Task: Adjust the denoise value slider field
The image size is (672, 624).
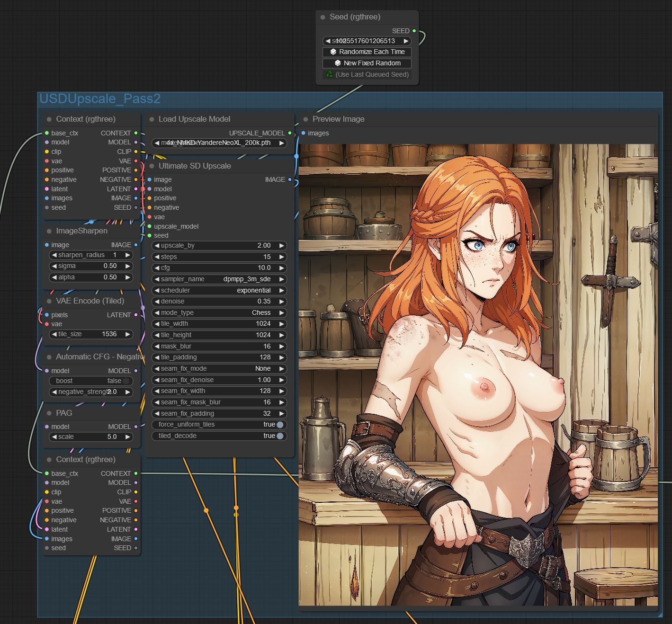Action: coord(219,302)
